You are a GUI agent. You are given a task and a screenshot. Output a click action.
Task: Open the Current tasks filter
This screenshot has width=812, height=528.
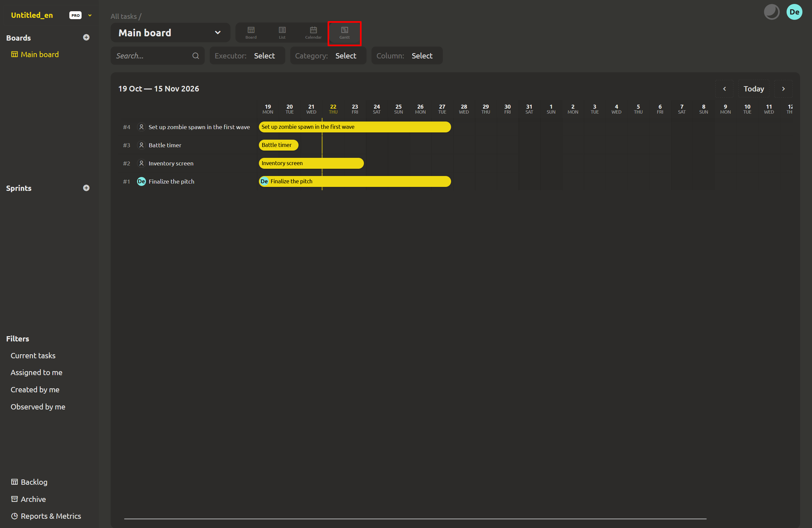pos(33,356)
